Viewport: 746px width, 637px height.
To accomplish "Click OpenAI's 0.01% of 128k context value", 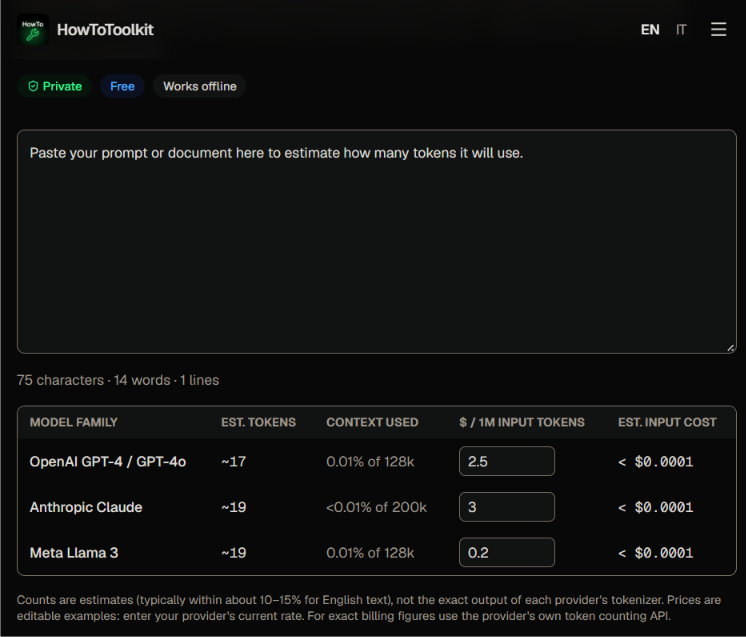I will 370,461.
